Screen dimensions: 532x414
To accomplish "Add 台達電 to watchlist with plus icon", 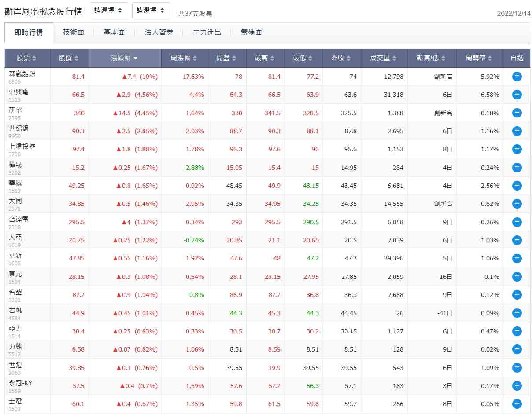I will (517, 222).
